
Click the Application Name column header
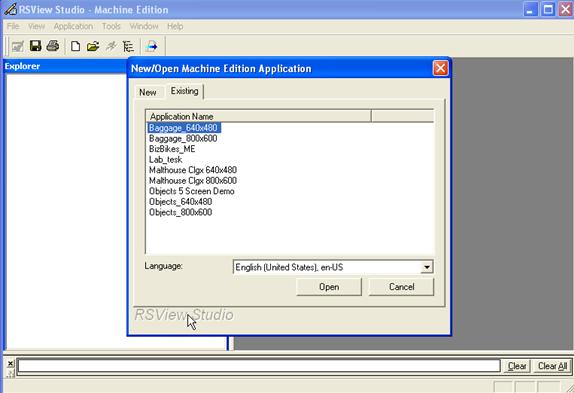point(258,116)
